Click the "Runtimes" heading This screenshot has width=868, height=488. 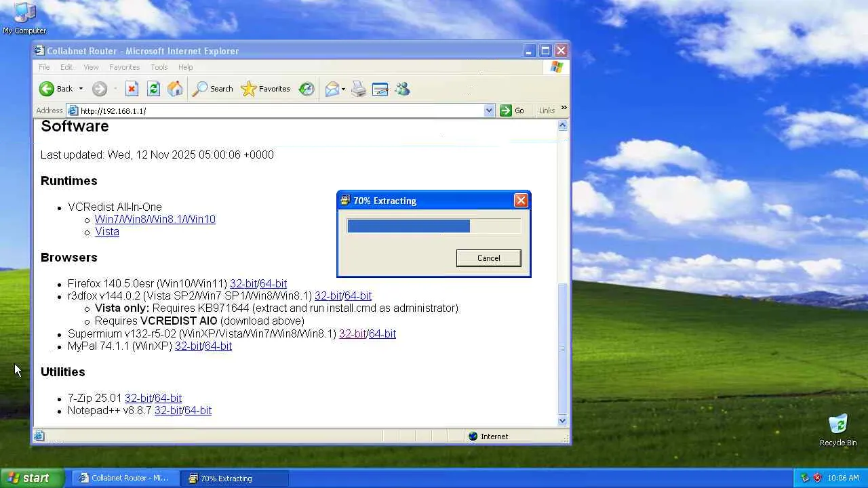[69, 181]
